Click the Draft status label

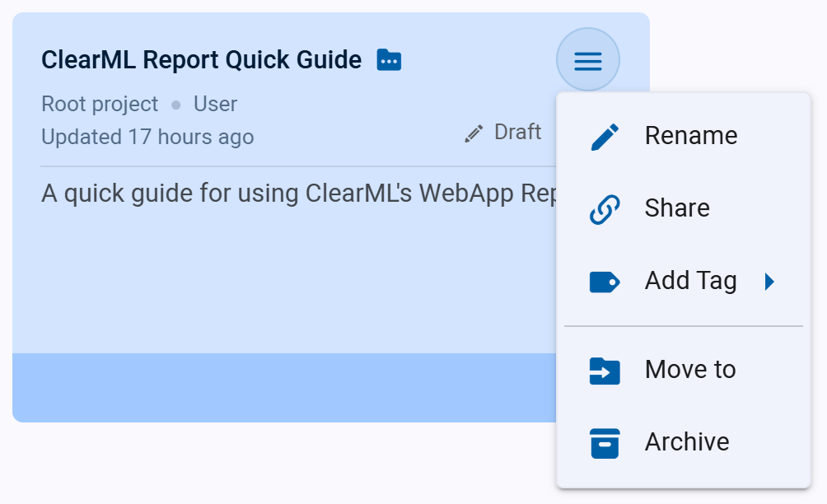(x=517, y=132)
